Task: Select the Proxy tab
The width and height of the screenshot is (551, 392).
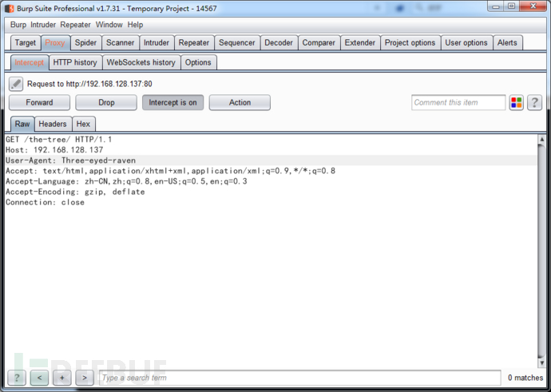Action: coord(55,43)
